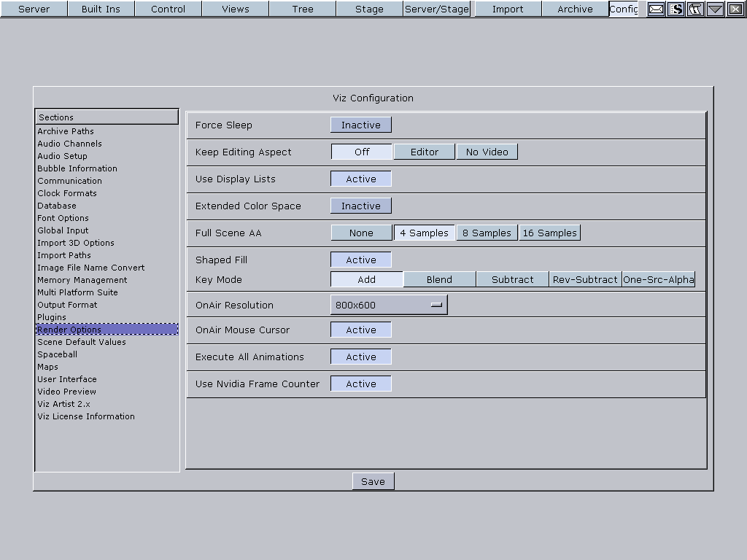Enable Extended Color Space

pos(360,206)
